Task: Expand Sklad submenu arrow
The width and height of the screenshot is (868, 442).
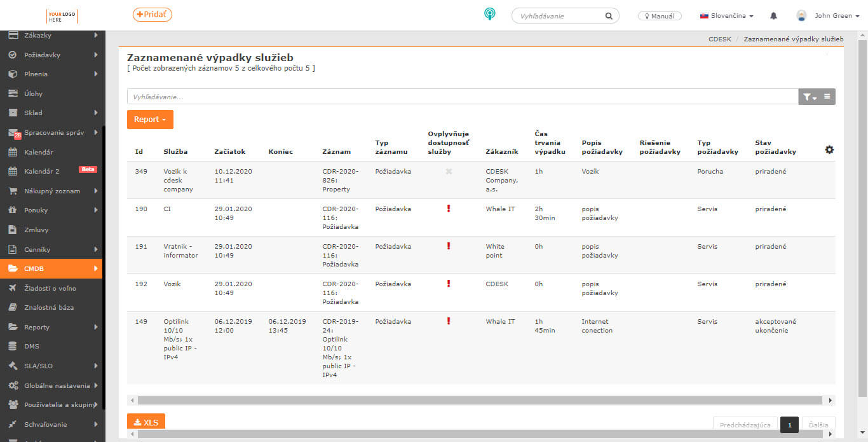Action: [96, 113]
